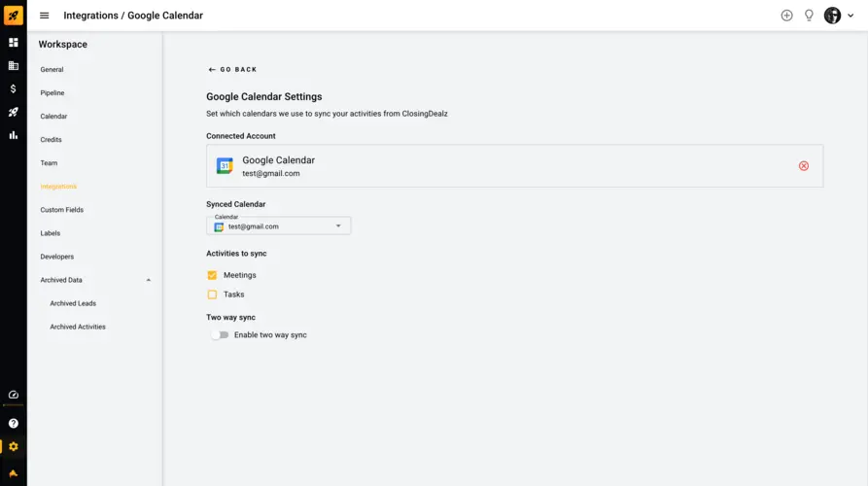Open the settings gear icon
868x486 pixels.
[14, 447]
